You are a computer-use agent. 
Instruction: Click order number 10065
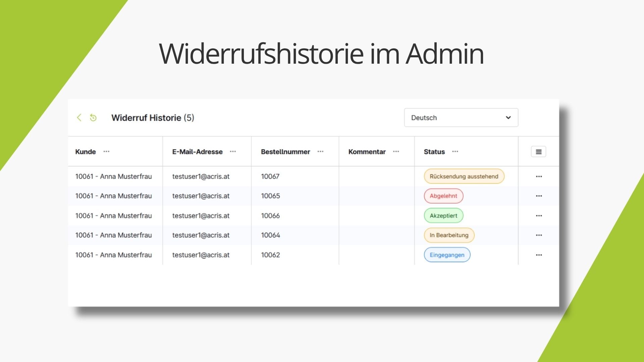pyautogui.click(x=270, y=196)
